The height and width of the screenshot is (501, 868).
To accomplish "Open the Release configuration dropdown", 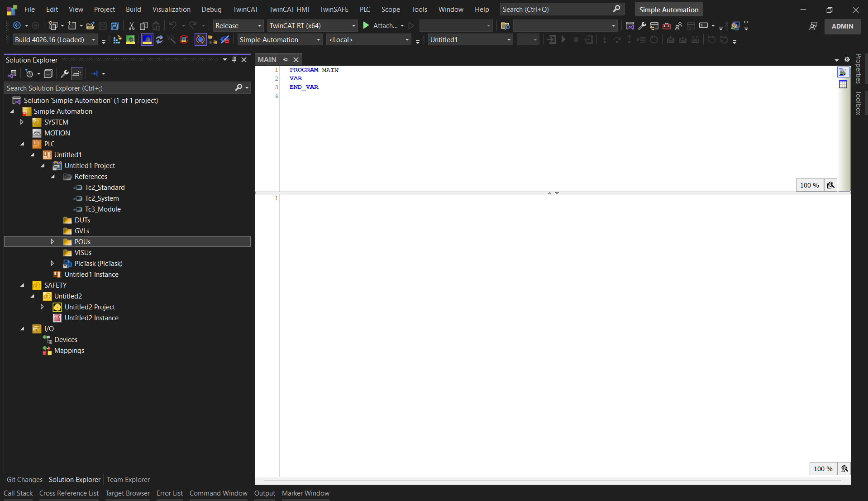I will coord(238,26).
